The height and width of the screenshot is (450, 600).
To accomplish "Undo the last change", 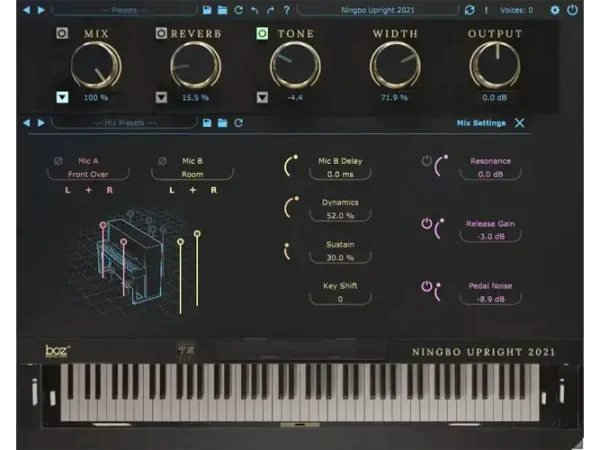I will [x=254, y=10].
